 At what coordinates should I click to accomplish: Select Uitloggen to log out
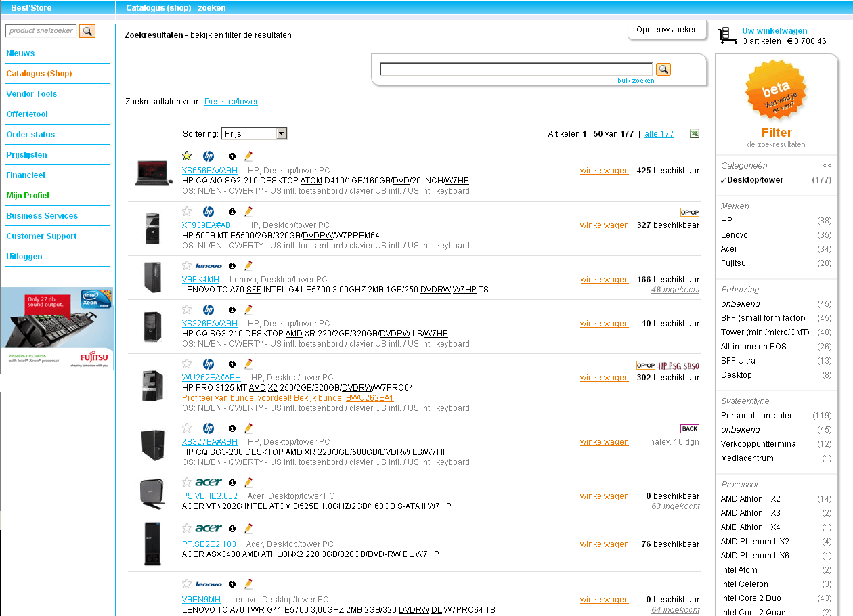(24, 257)
